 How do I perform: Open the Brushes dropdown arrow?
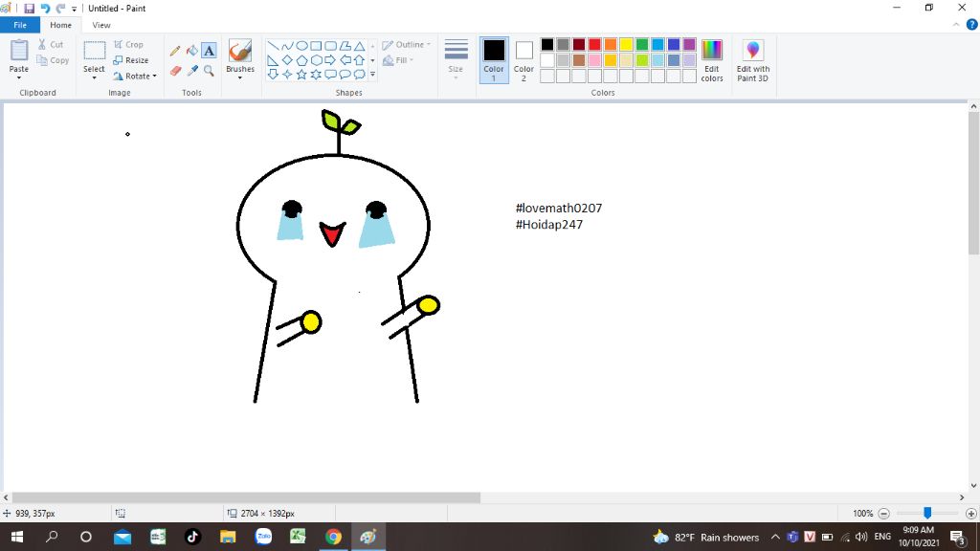tap(240, 77)
